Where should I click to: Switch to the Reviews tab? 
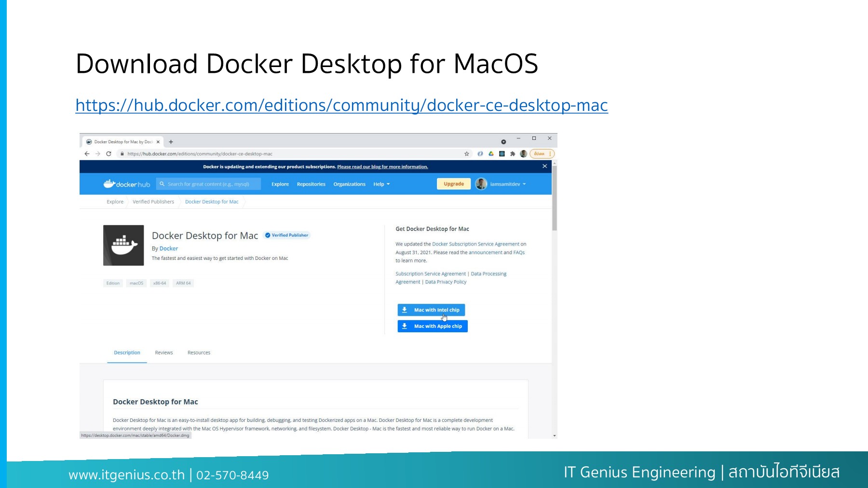click(x=163, y=352)
